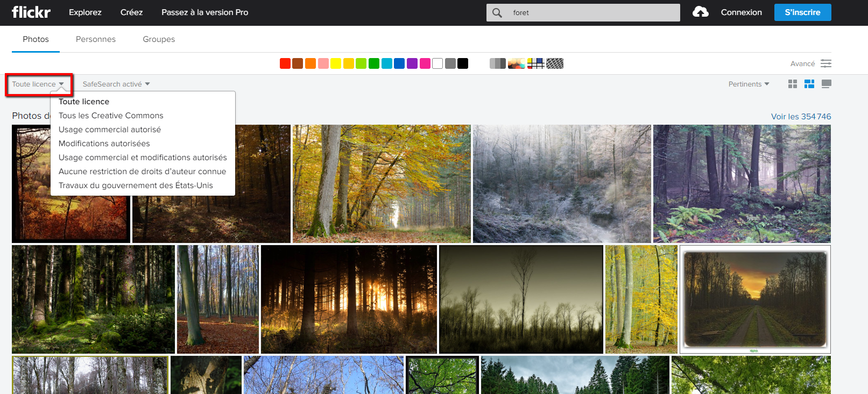Viewport: 868px width, 394px height.
Task: Collapse the Toute licence dropdown
Action: click(38, 84)
